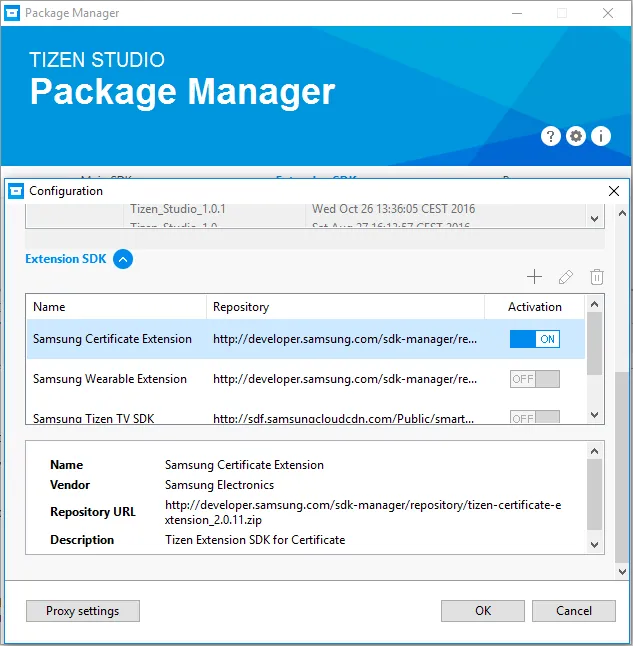
Task: Click the Samsung Wearable Extension repository URL
Action: [345, 379]
